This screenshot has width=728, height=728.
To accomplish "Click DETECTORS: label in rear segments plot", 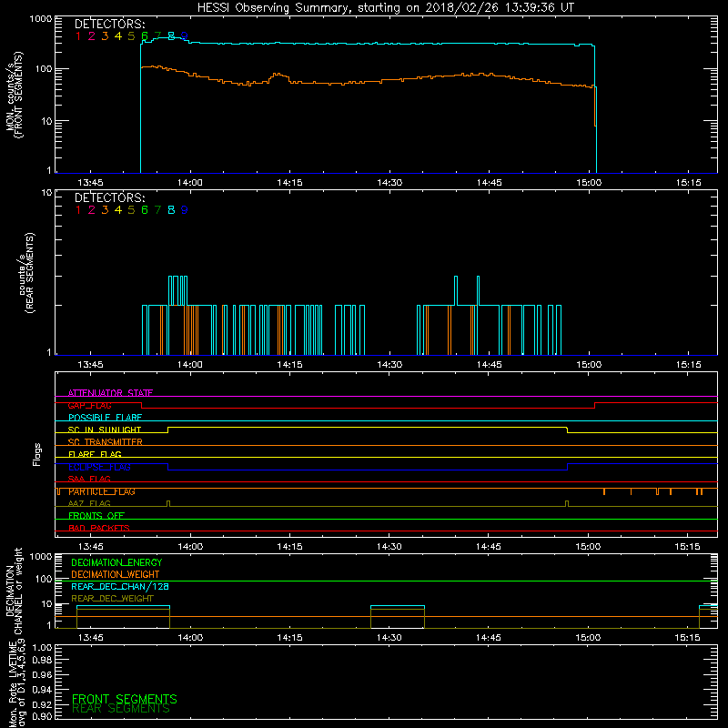I will (x=109, y=198).
